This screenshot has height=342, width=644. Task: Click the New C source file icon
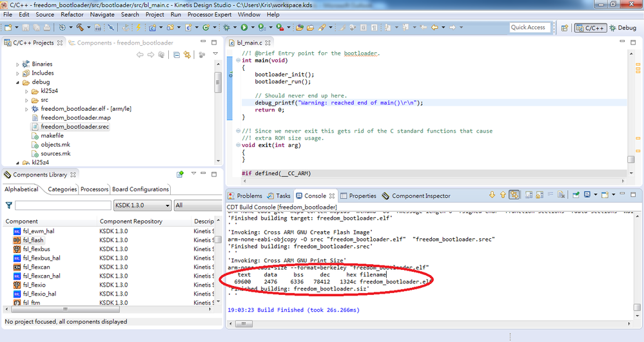point(188,28)
